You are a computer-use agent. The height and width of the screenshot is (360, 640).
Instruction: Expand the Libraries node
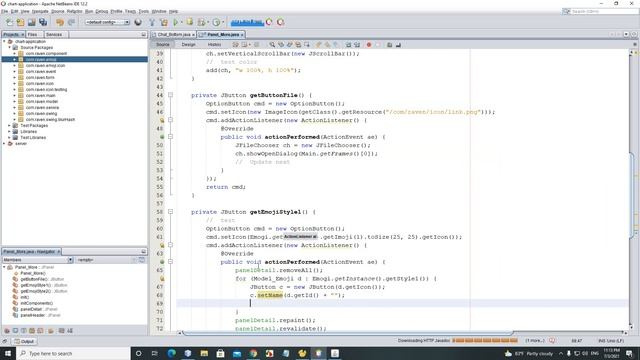click(x=9, y=131)
